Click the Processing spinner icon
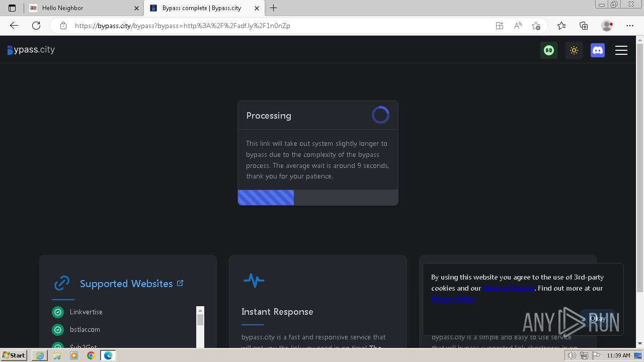Screen dimensions: 644x362 pos(380,115)
